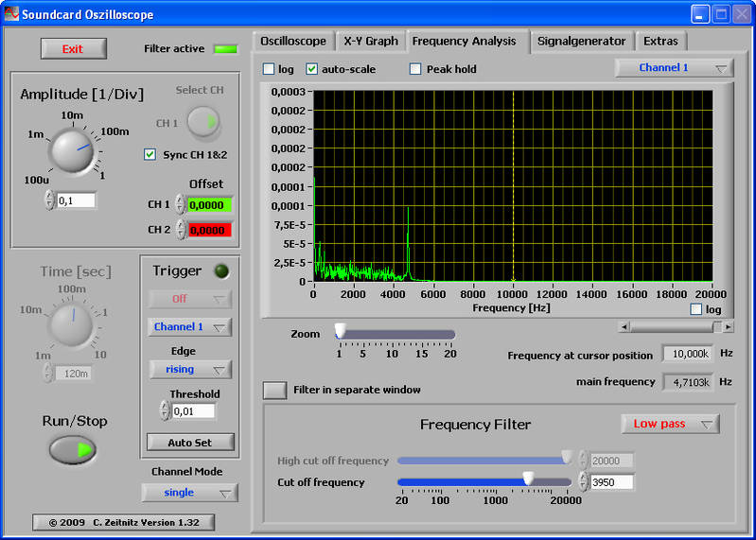Open the Signalgenerator tab

coord(582,42)
